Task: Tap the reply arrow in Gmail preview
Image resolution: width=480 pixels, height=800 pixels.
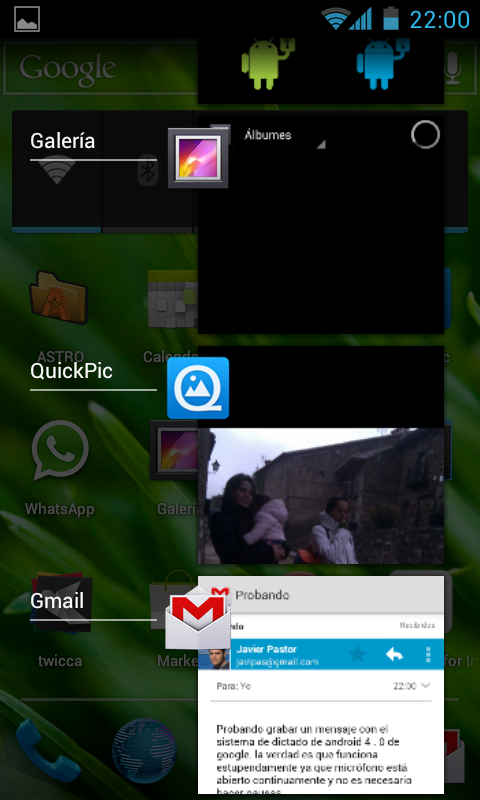Action: pyautogui.click(x=394, y=654)
